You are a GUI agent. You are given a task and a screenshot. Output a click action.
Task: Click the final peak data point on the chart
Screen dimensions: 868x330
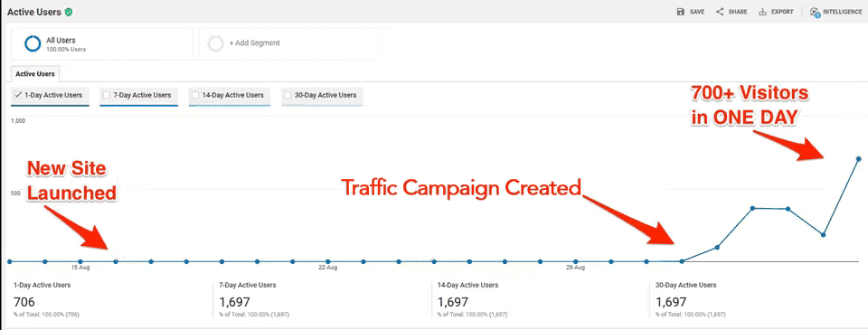pyautogui.click(x=859, y=159)
